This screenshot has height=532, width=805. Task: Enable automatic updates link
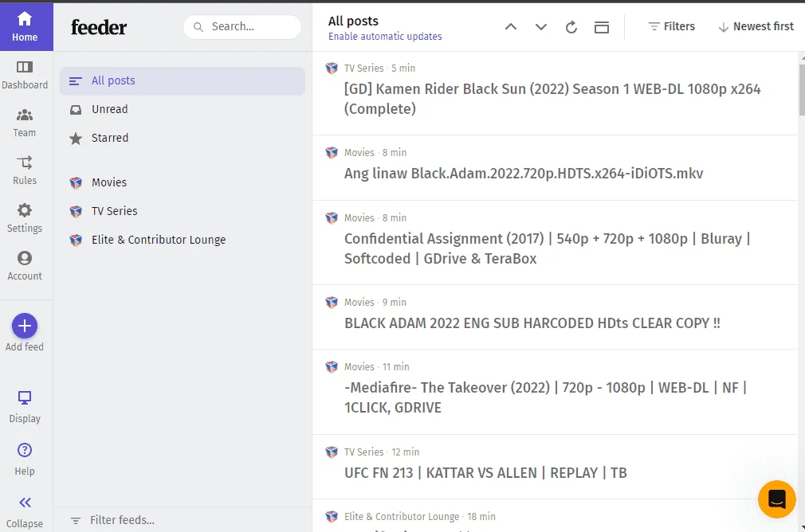pyautogui.click(x=385, y=37)
